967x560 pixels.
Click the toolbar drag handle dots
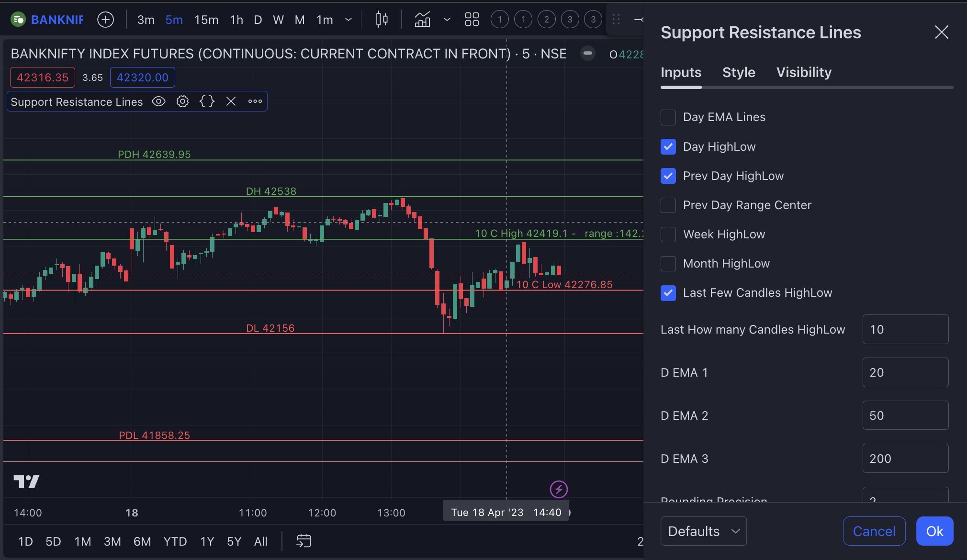[x=616, y=20]
